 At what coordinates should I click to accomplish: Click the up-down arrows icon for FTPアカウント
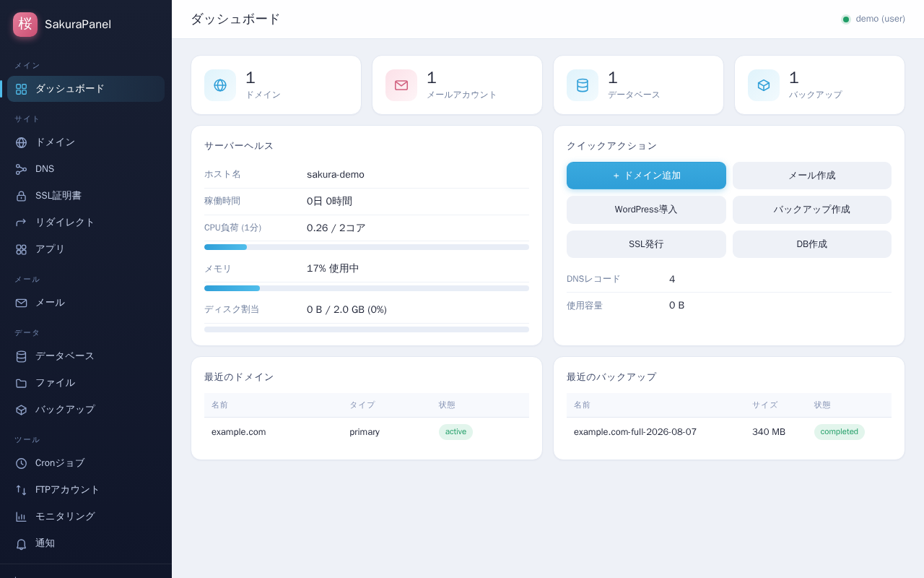(x=21, y=490)
